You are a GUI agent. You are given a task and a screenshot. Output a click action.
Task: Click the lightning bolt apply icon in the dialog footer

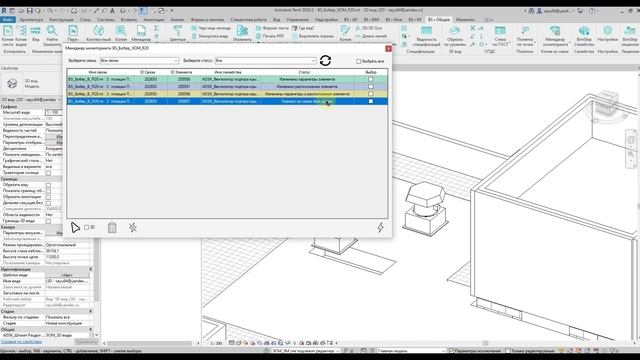click(x=380, y=227)
